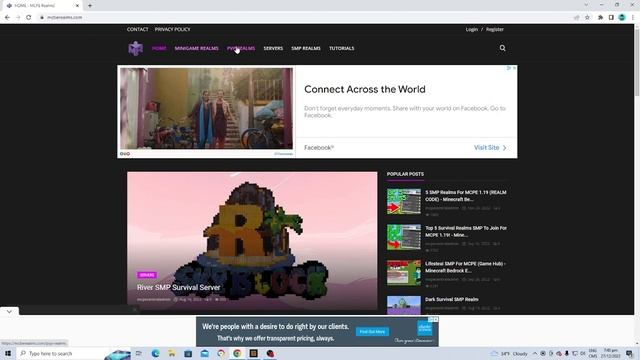Screen dimensions: 640x360
Task: Open the SMP REALMS navigation item
Action: (x=306, y=48)
